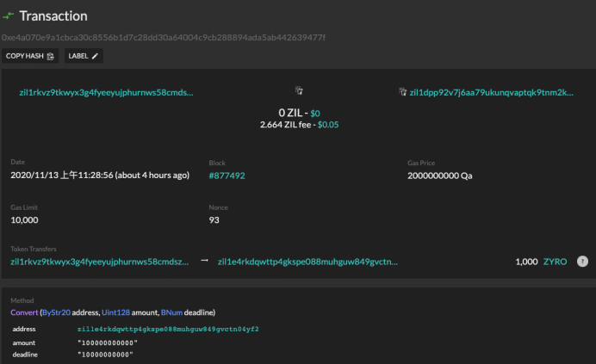
Task: Click the arrow between token transfer addresses
Action: click(x=204, y=261)
